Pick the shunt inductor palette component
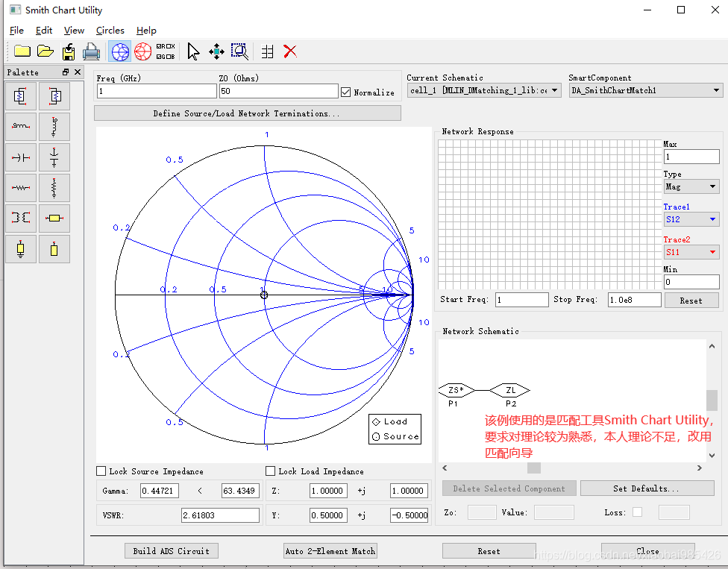 54,126
